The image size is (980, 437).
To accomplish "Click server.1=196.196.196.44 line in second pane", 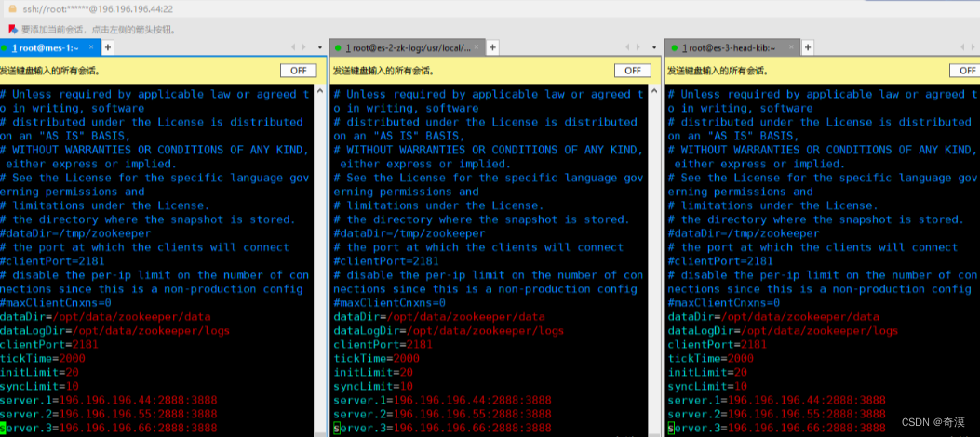I will pyautogui.click(x=442, y=400).
